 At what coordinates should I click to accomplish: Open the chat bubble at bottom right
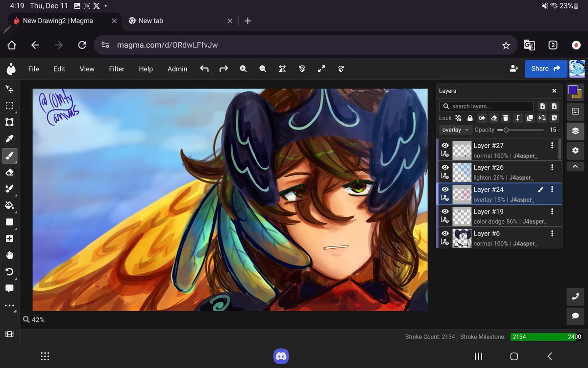576,316
